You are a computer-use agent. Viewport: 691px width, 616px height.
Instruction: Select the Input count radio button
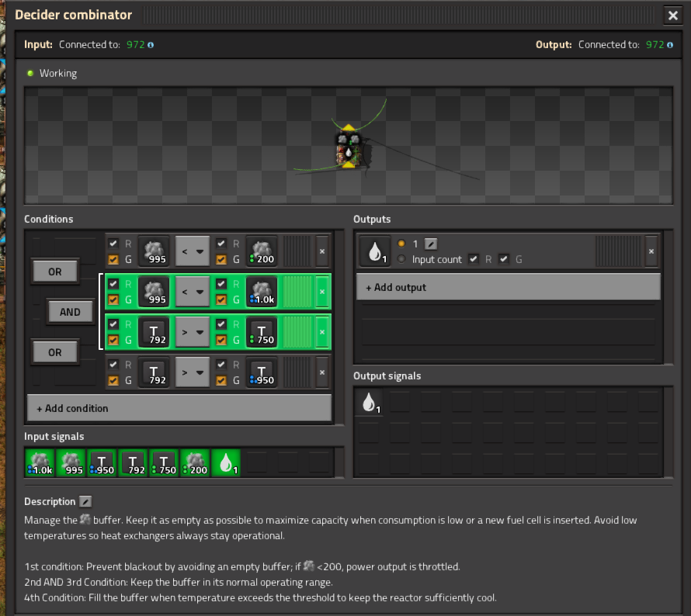[x=401, y=259]
